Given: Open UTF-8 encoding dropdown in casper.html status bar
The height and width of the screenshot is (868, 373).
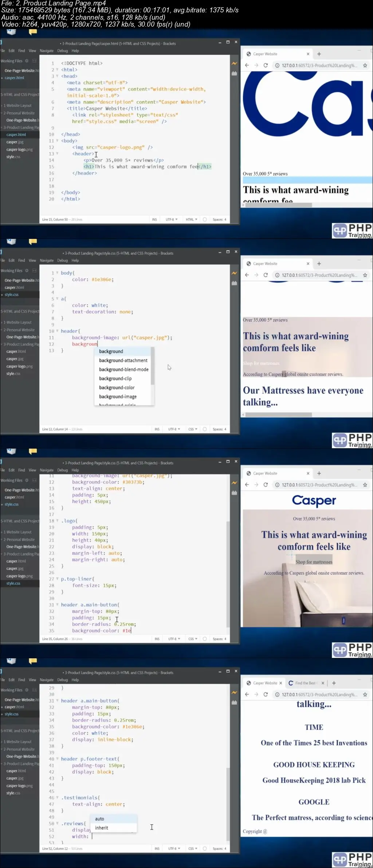Looking at the screenshot, I should click(172, 220).
